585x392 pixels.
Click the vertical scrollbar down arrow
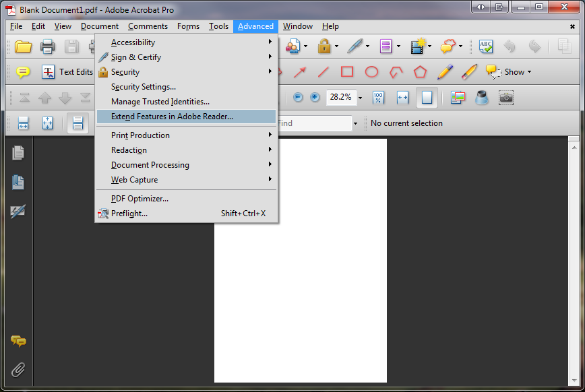pyautogui.click(x=574, y=381)
